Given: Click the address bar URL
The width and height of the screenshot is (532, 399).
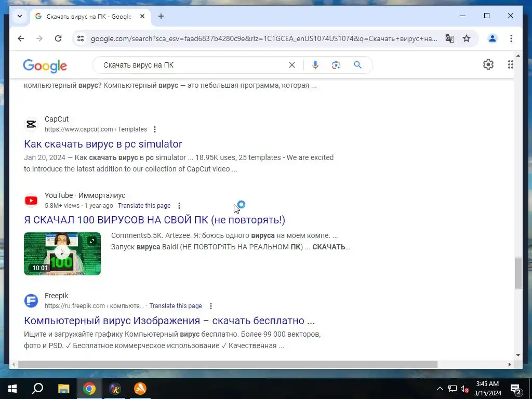Looking at the screenshot, I should pos(263,38).
